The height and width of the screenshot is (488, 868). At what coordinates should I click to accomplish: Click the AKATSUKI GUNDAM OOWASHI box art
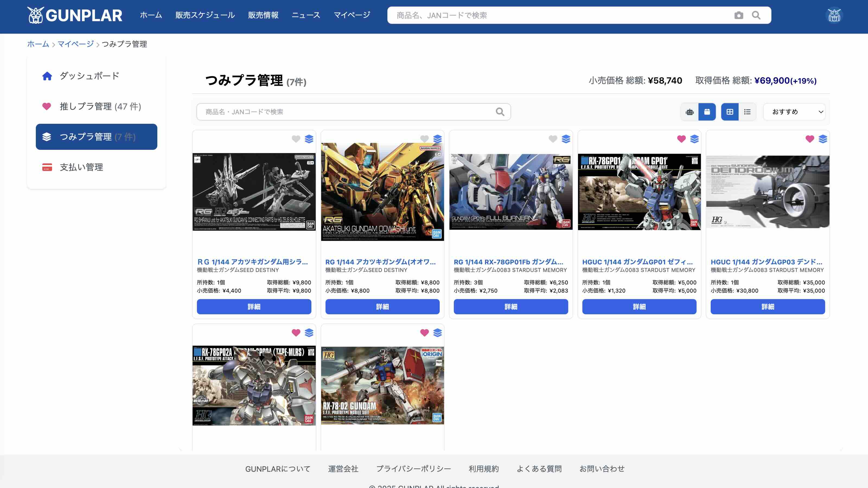[382, 192]
